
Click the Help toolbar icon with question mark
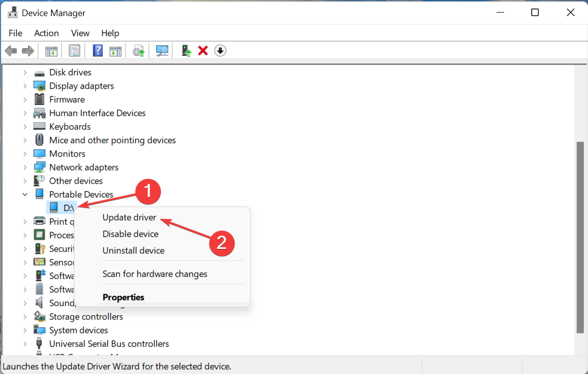[x=98, y=51]
